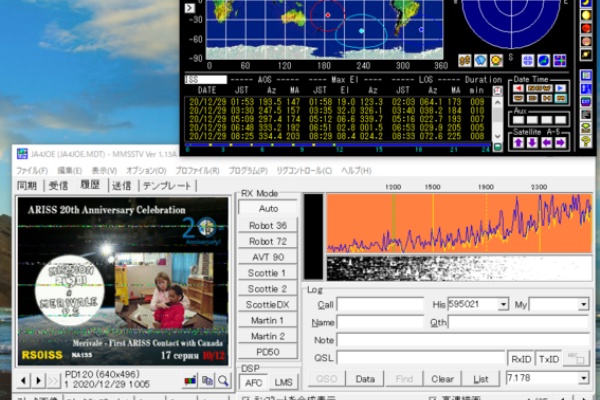600x400 pixels.
Task: Step time backward with red arrow
Action: point(518,88)
